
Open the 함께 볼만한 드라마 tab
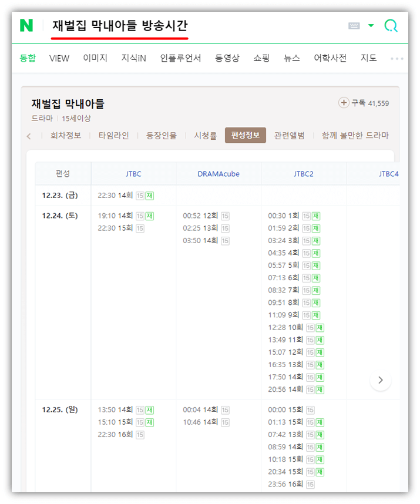tap(355, 136)
